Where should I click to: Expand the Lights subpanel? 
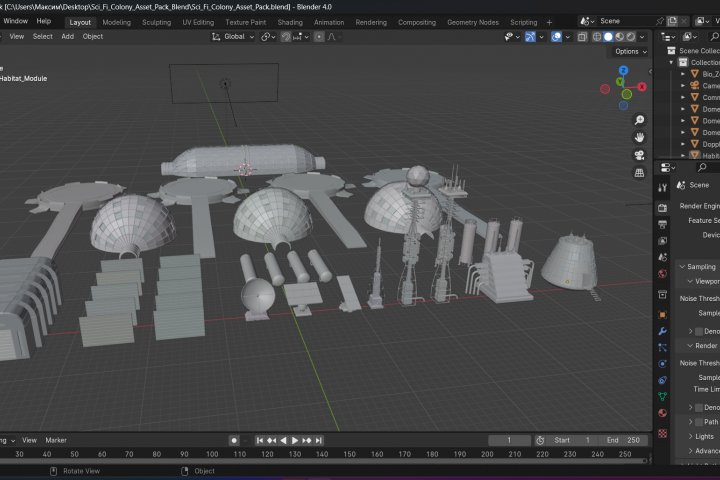699,436
